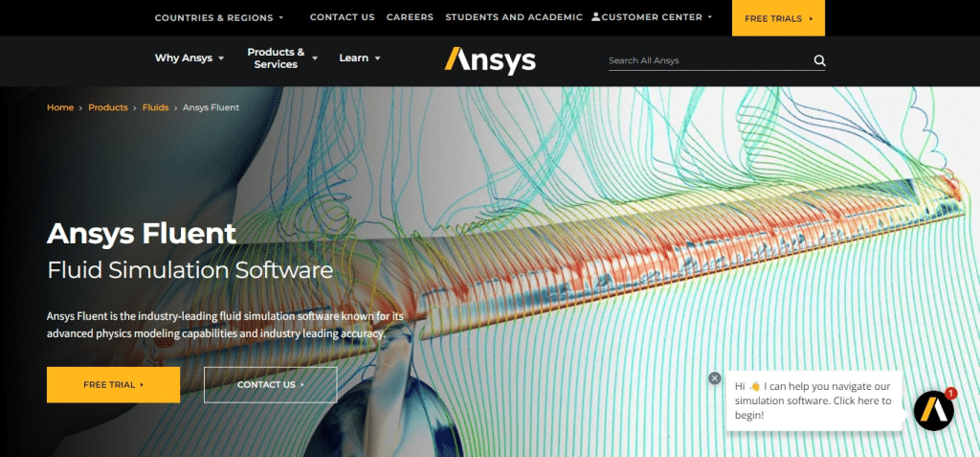
Task: Expand the Why Ansys menu
Action: click(x=189, y=58)
